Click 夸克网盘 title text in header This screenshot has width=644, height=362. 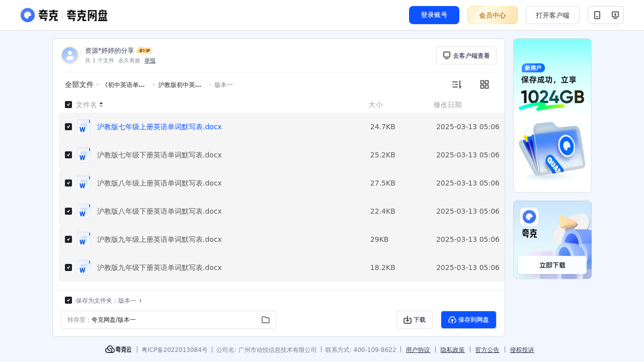87,16
